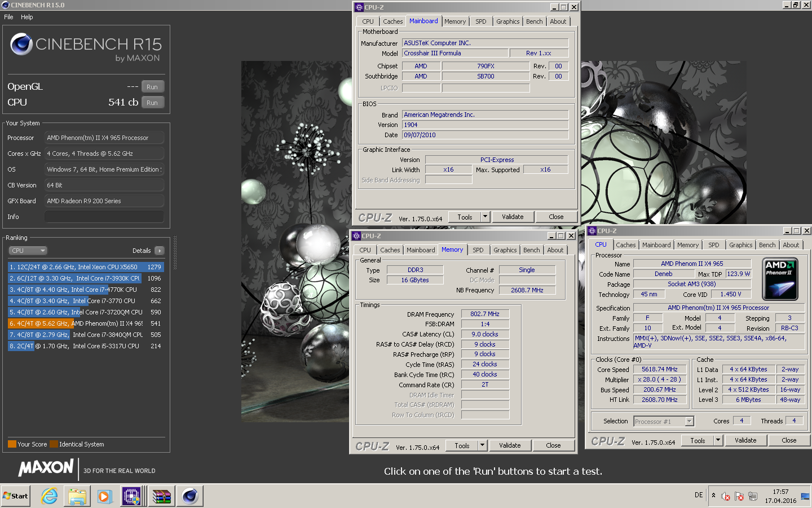Open Tools dropdown arrow in processor window

(718, 440)
